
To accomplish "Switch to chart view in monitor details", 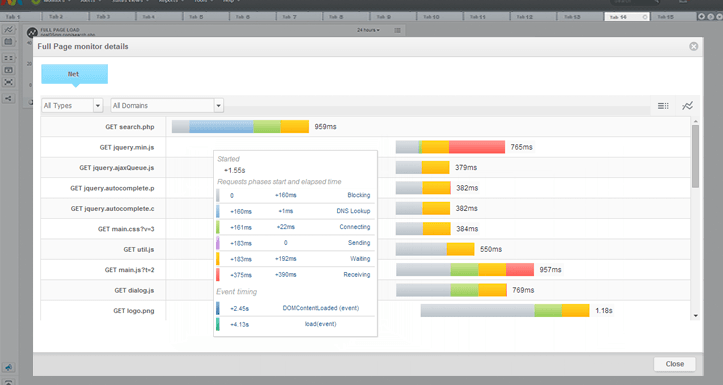I will coord(687,106).
